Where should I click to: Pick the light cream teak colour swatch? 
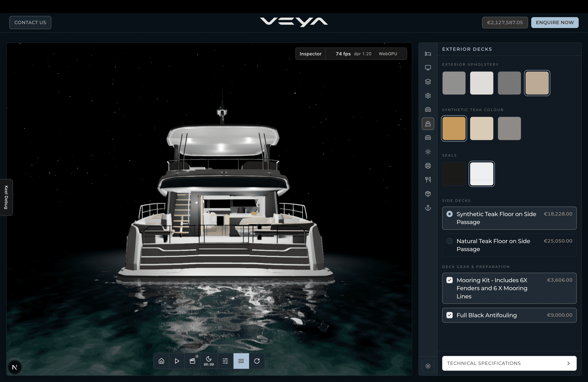(481, 129)
